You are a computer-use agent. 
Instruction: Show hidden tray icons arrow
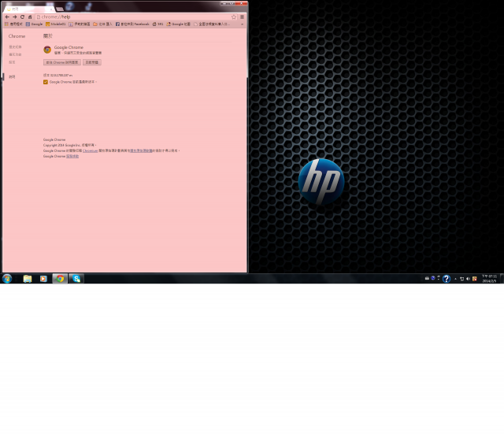(455, 279)
